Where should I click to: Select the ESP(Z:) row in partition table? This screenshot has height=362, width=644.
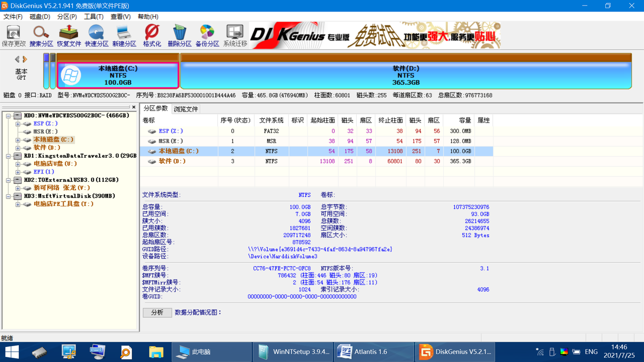point(316,131)
